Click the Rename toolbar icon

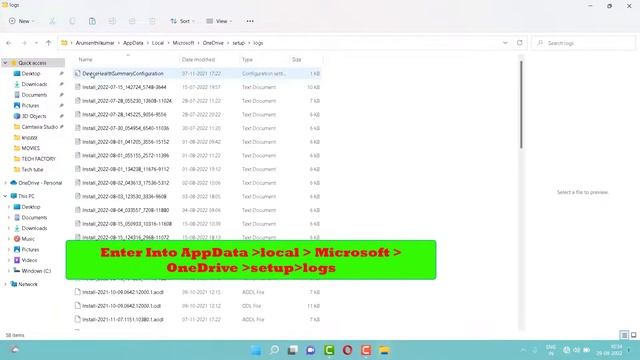(x=112, y=21)
